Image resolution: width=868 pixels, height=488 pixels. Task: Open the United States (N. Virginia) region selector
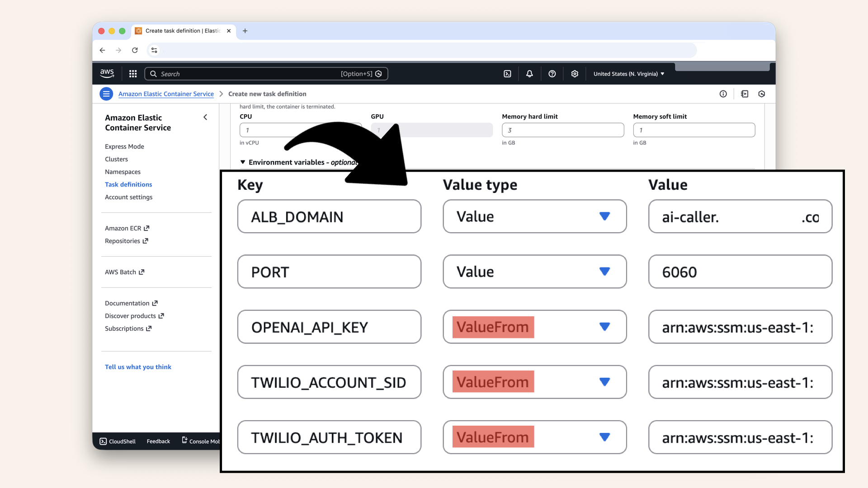(628, 74)
